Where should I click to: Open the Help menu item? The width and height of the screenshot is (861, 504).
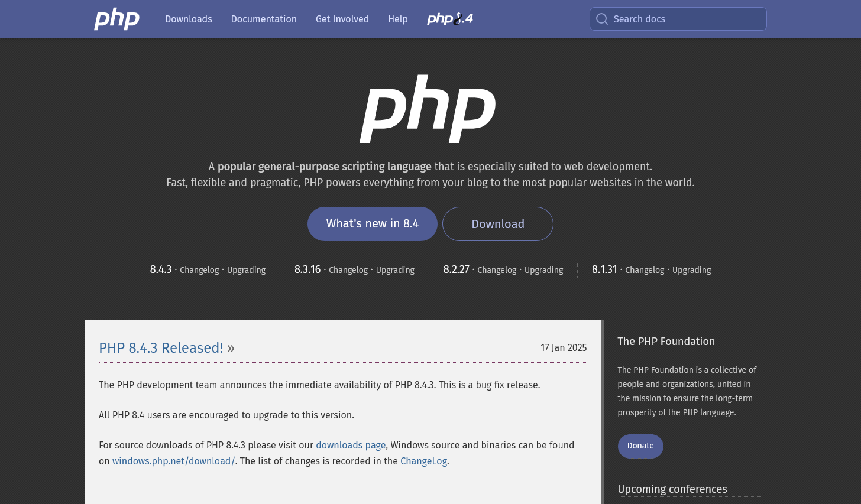(398, 19)
